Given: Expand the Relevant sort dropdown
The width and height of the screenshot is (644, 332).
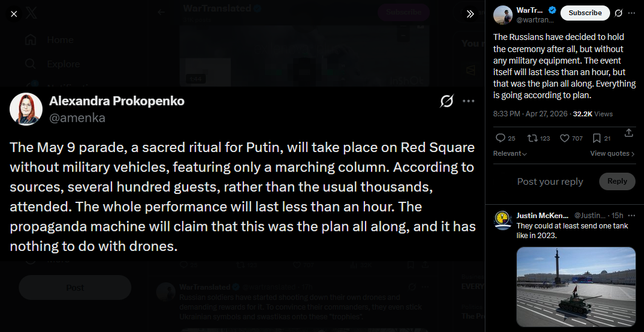Looking at the screenshot, I should pos(510,154).
